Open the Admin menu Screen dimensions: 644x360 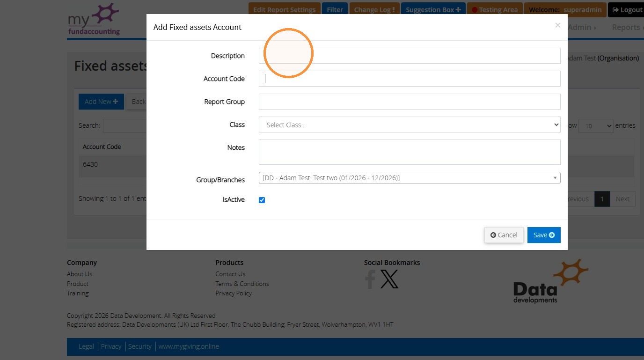click(x=582, y=27)
